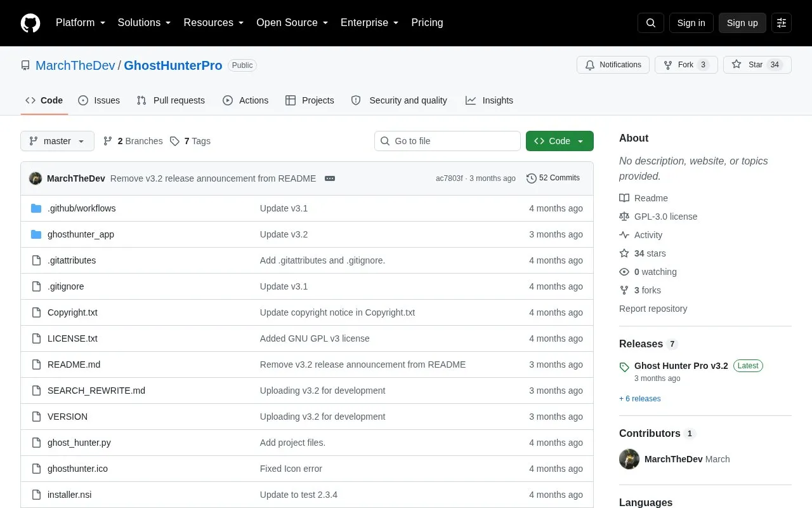The height and width of the screenshot is (508, 812).
Task: Switch to the Insights tab
Action: (x=489, y=100)
